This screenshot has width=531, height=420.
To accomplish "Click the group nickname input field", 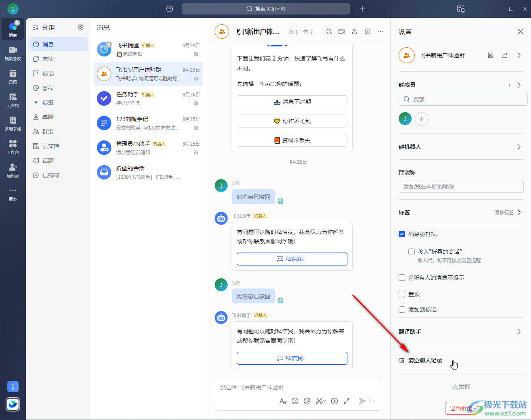I will click(461, 186).
